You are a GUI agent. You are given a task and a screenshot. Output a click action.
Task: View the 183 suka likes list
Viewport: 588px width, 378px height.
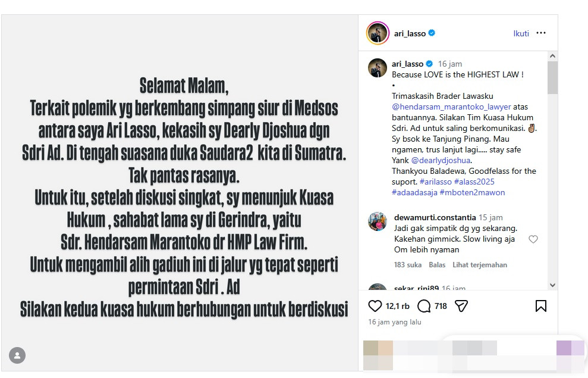[408, 265]
